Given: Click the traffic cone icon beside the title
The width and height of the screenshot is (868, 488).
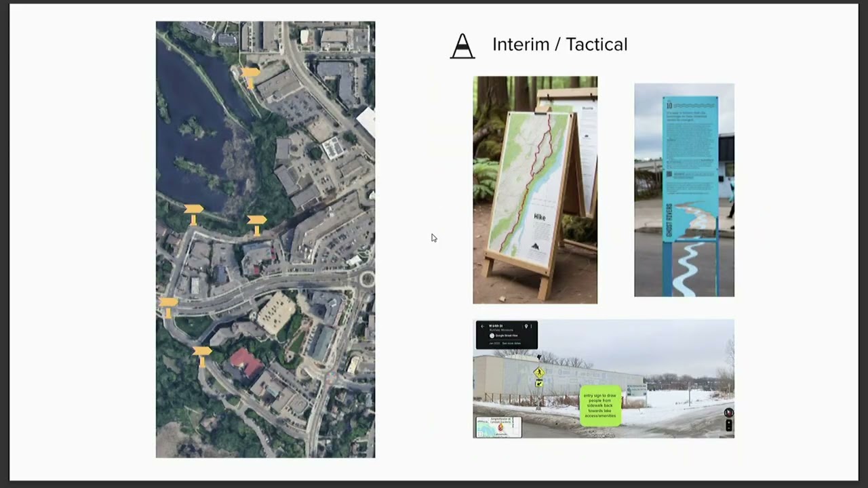Looking at the screenshot, I should 462,46.
